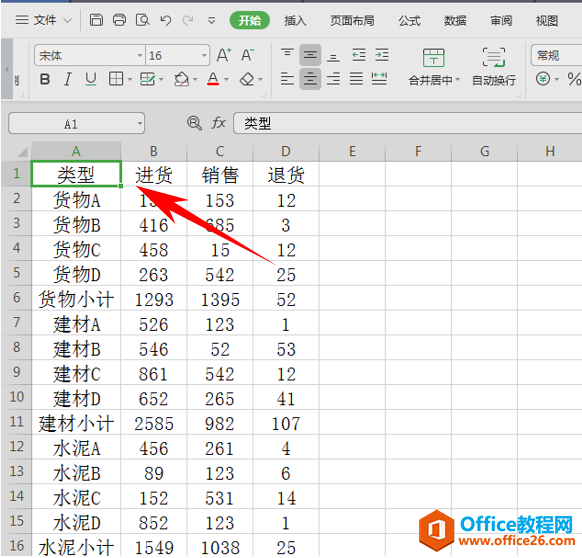Screen dimensions: 582x558
Task: Open the 常规 number format box
Action: [556, 56]
